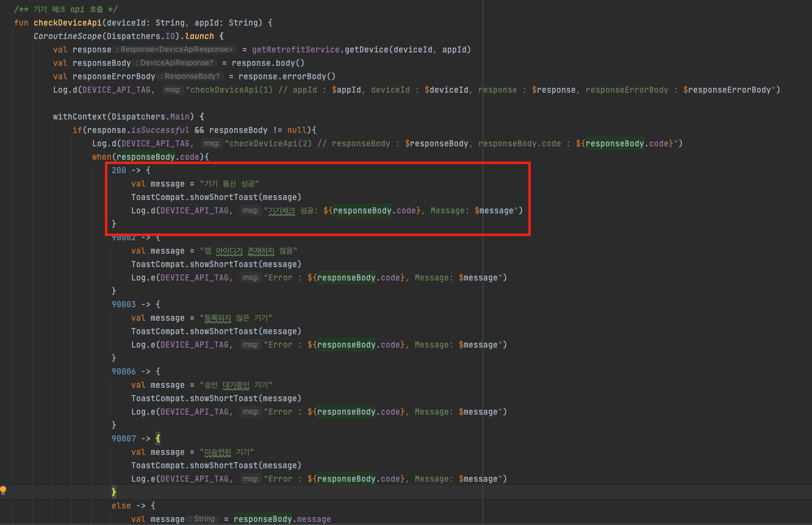Select the 90006 case label
This screenshot has height=525, width=812.
point(123,371)
